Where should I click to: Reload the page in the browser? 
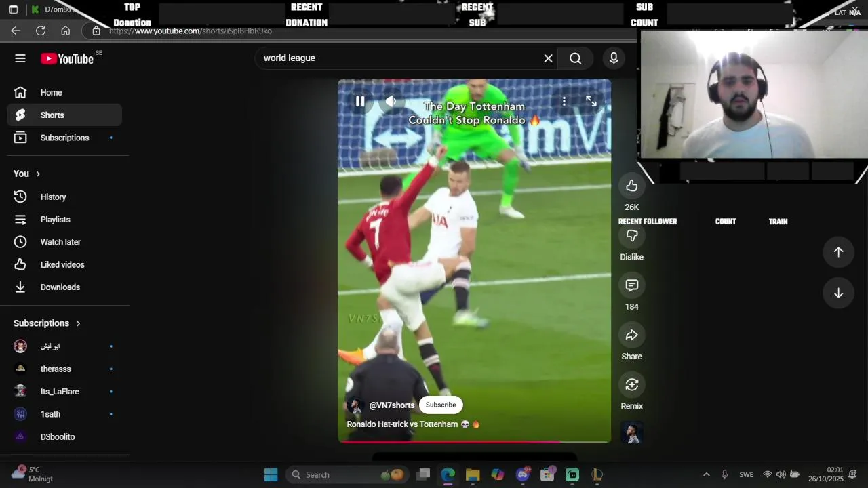41,30
